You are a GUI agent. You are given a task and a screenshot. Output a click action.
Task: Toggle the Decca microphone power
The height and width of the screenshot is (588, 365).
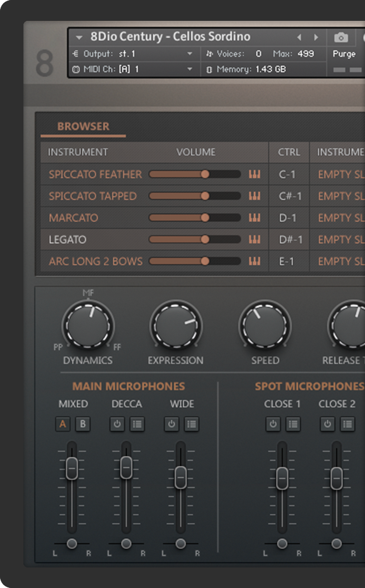pos(117,424)
